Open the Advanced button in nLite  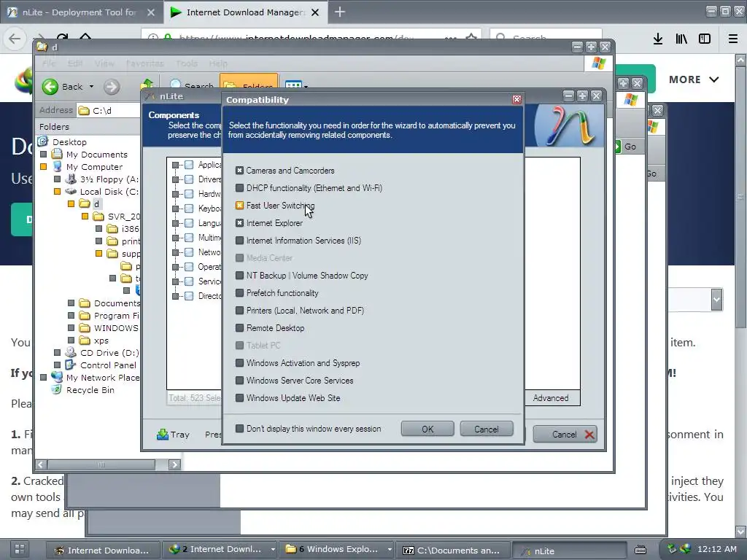(551, 398)
